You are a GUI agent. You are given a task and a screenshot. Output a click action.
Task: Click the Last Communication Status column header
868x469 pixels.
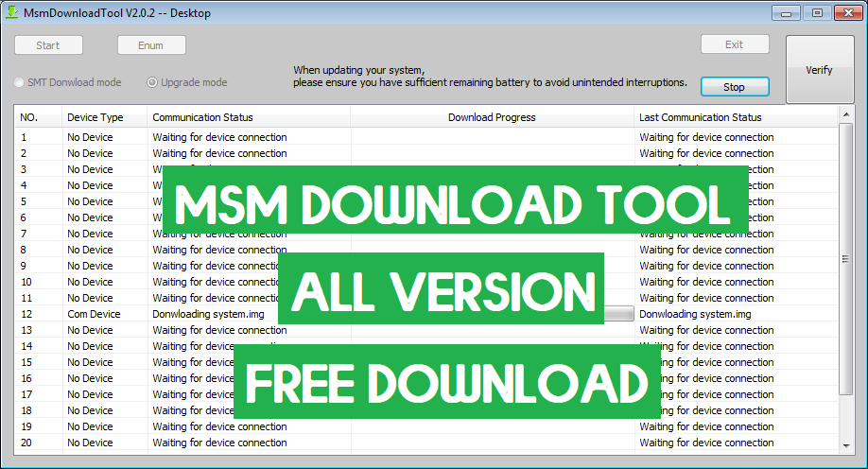tap(736, 117)
